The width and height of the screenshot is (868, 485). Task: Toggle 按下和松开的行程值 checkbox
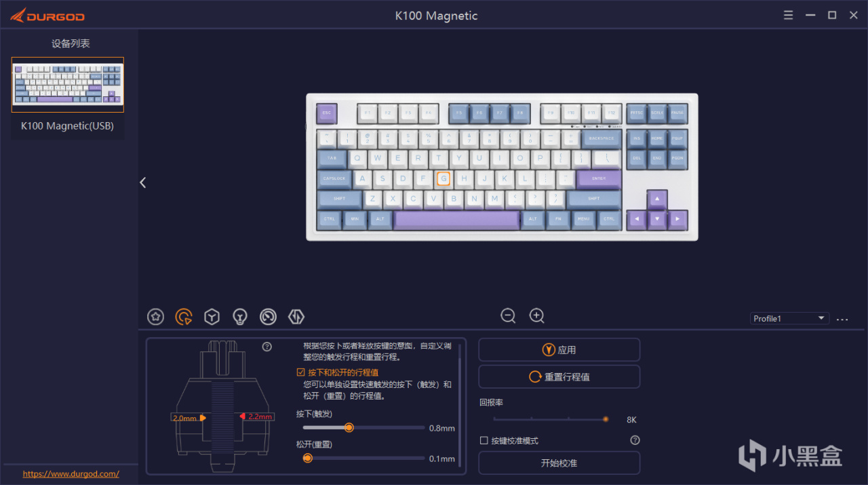(300, 372)
